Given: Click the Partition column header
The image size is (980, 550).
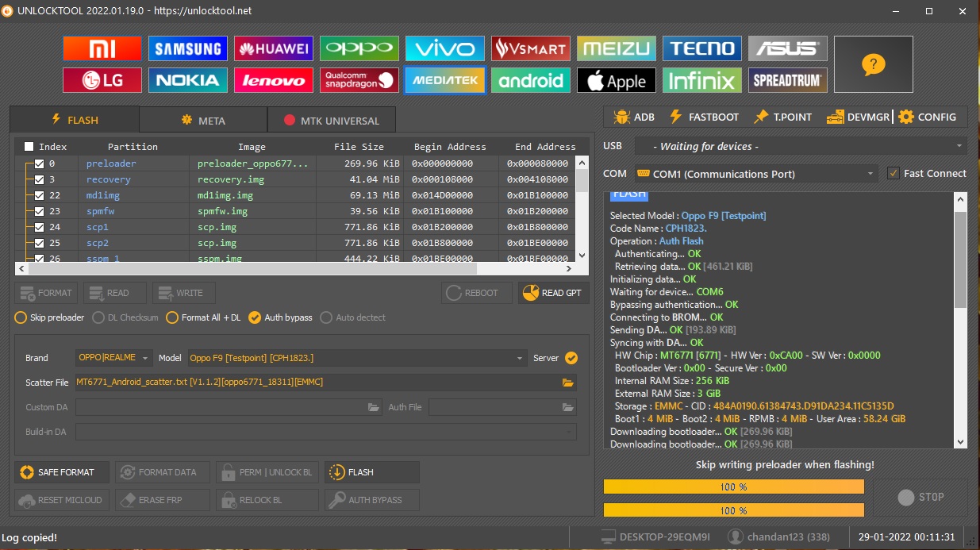Looking at the screenshot, I should [133, 147].
